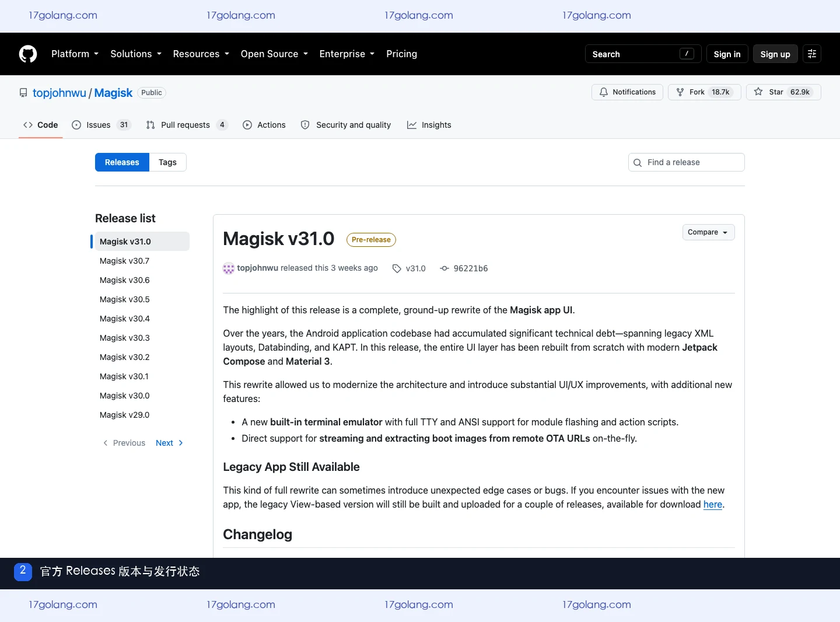Viewport: 840px width, 622px height.
Task: Select Magisk v29.0 in release list
Action: tap(142, 415)
